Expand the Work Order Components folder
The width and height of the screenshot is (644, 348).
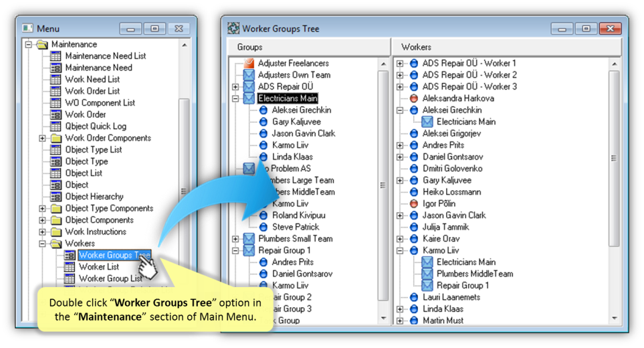point(42,138)
